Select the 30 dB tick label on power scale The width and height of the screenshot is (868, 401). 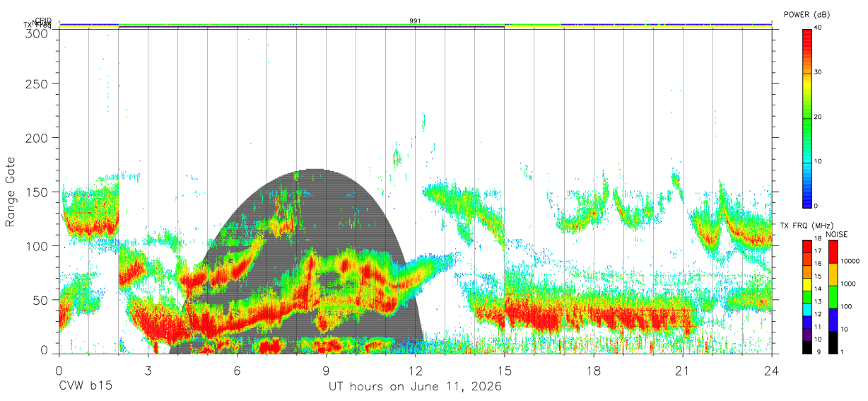click(819, 72)
